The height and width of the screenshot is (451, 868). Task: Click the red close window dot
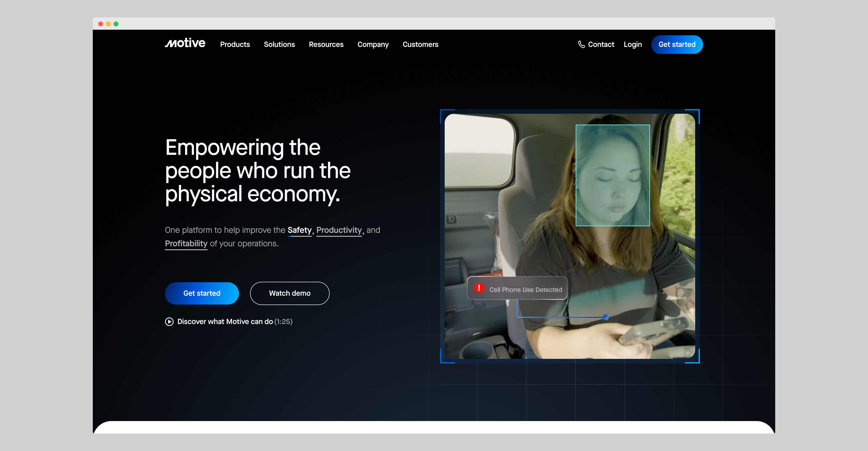click(100, 24)
